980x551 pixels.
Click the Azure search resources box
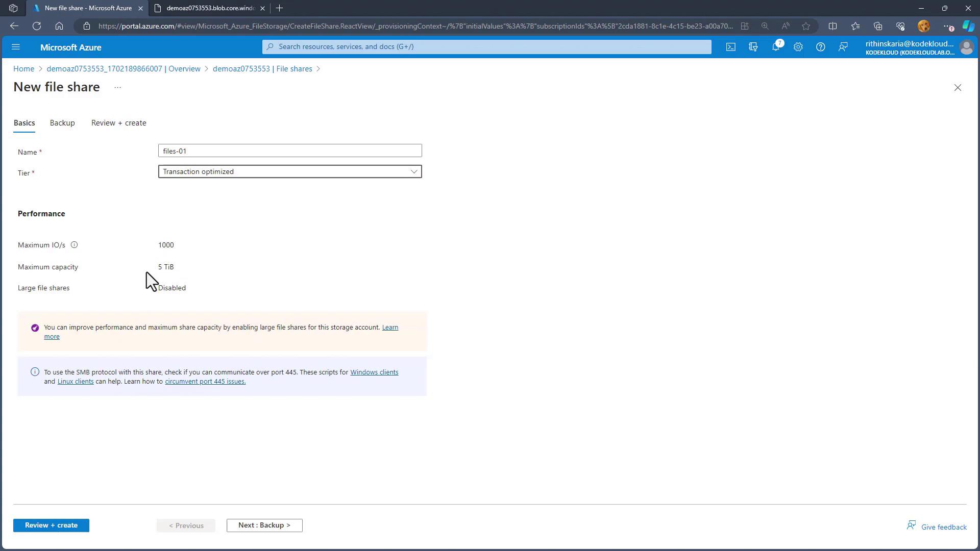tap(486, 47)
